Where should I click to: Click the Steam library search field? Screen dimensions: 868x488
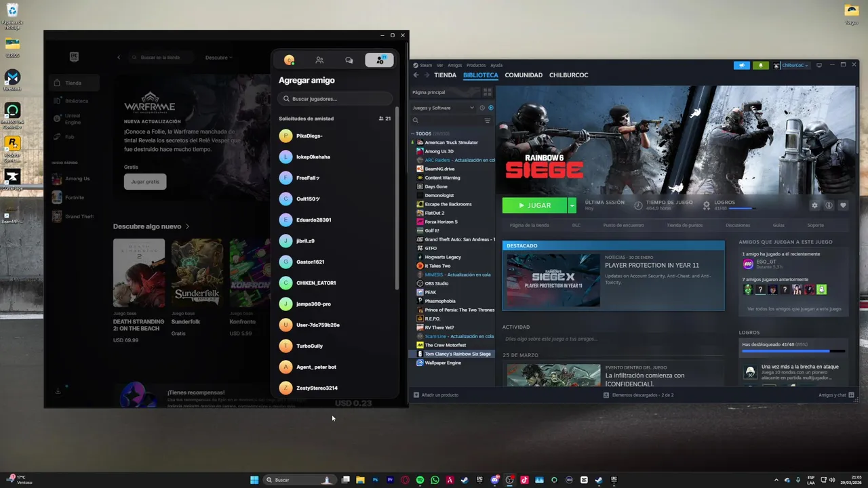(x=448, y=121)
